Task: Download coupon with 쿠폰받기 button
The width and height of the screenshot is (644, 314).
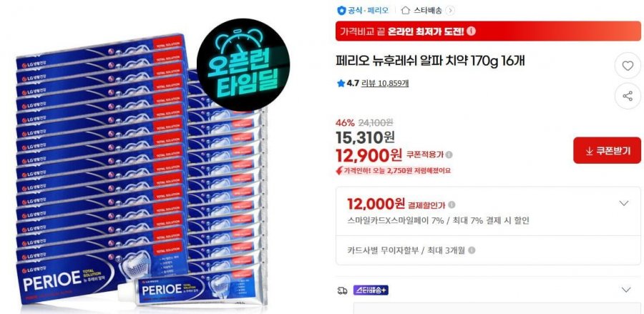Action: point(607,151)
